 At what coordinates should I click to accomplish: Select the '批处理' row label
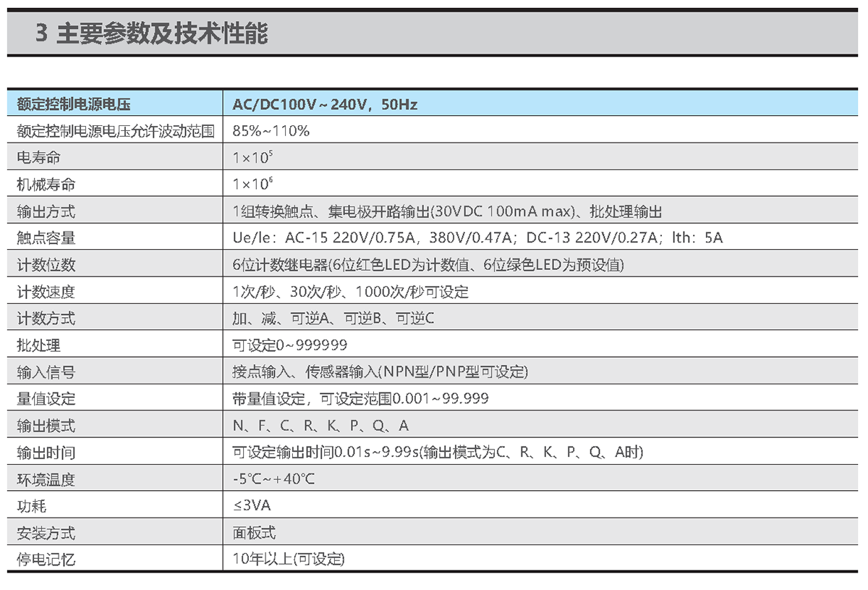click(x=38, y=345)
